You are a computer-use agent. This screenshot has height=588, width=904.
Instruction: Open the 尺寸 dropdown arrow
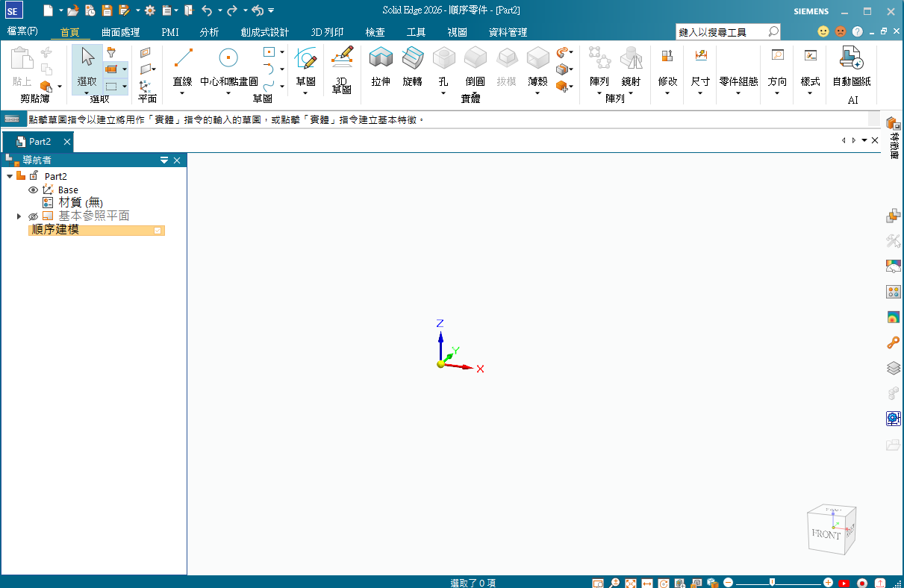coord(700,93)
